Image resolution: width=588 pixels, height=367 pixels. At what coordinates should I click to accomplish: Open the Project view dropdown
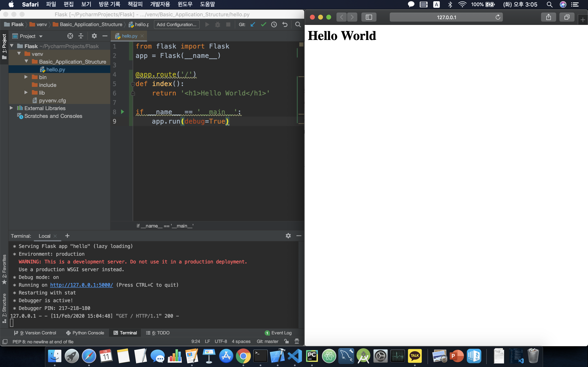41,36
